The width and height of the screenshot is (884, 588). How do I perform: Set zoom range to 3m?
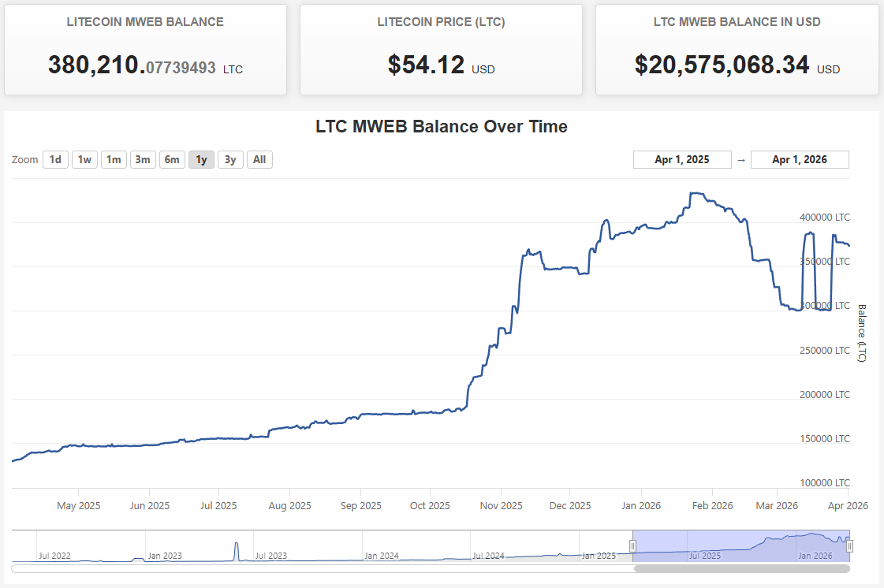pos(143,159)
